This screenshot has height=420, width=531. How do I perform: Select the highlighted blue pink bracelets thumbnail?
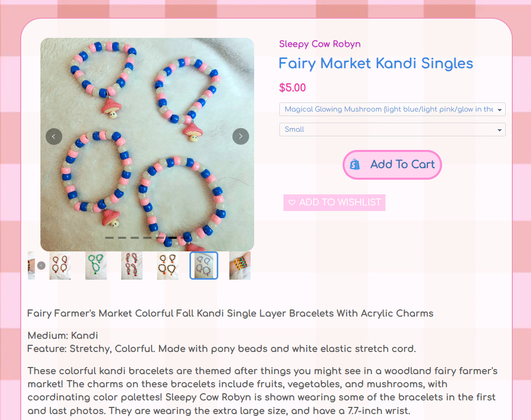tap(204, 266)
